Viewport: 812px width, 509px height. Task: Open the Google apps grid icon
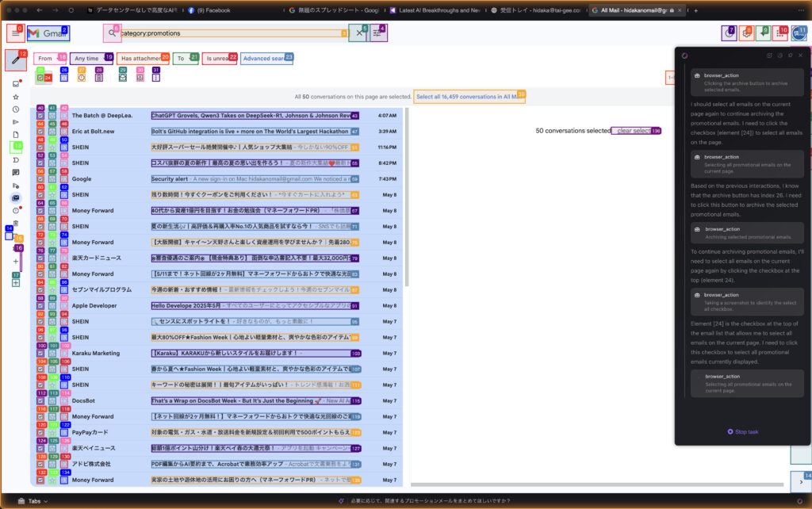click(780, 33)
